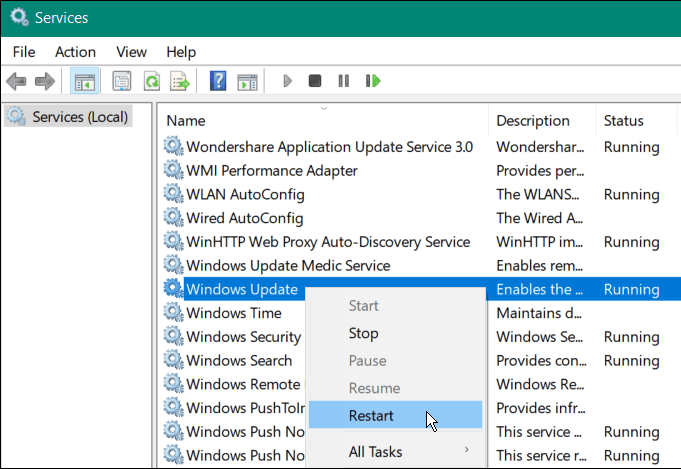
Task: Select Services (Local) in the tree
Action: [x=68, y=117]
